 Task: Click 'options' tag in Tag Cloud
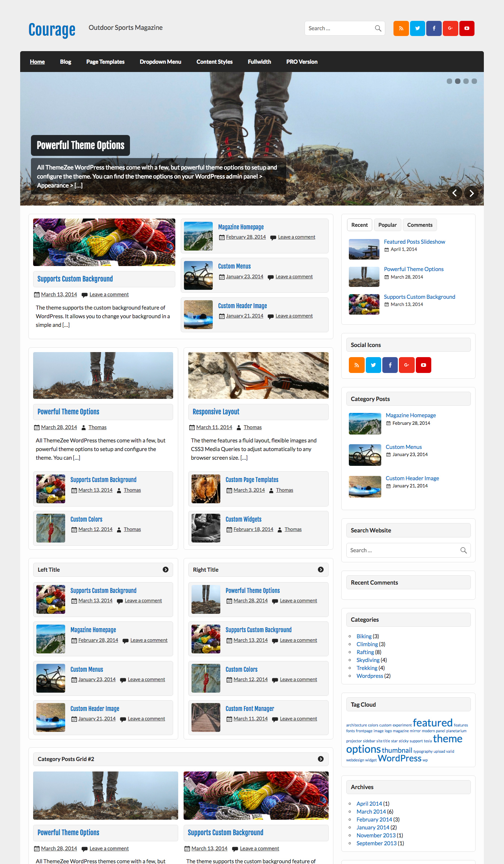coord(364,749)
